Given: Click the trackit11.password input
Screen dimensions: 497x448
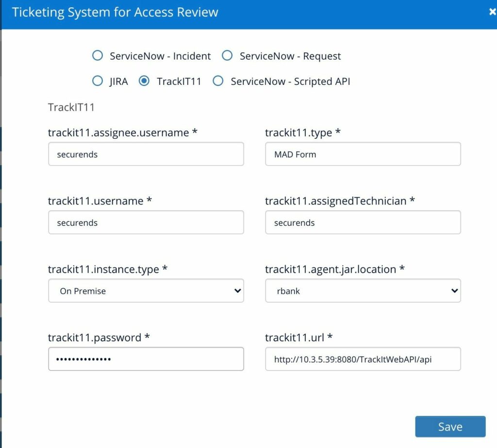Looking at the screenshot, I should tap(146, 359).
